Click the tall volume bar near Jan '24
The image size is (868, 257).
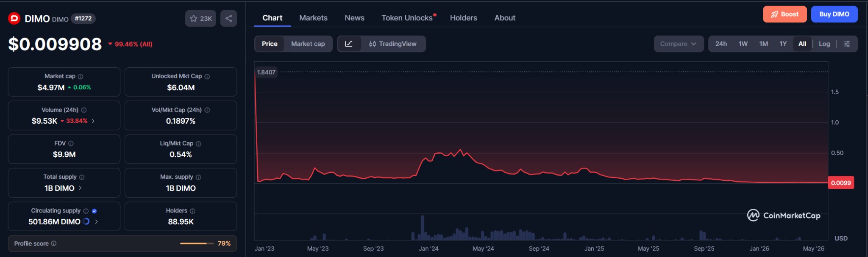(423, 228)
